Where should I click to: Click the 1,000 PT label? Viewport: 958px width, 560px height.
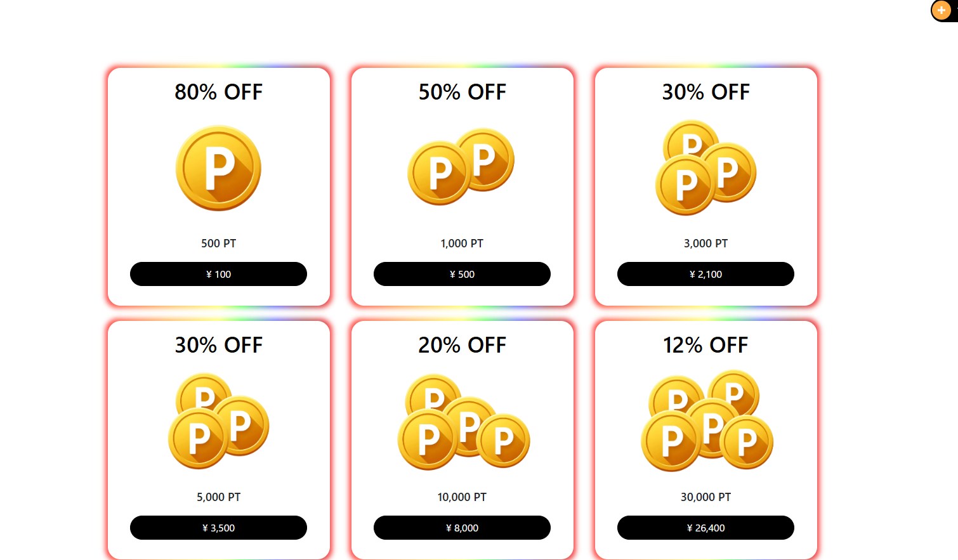click(462, 244)
